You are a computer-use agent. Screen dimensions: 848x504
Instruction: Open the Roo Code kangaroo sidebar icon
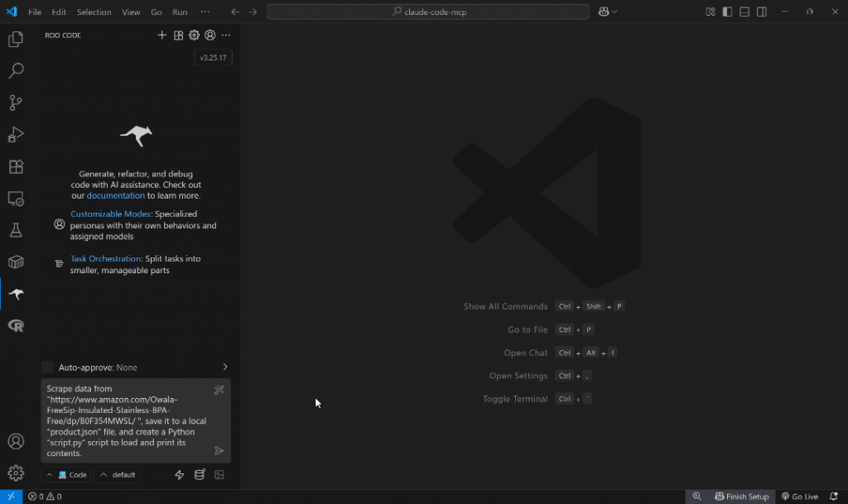[16, 294]
